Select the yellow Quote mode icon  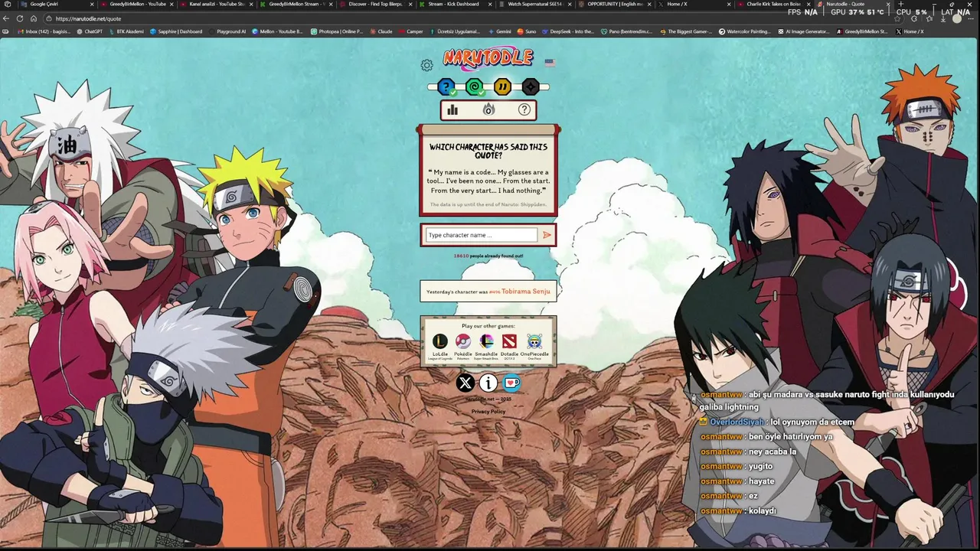point(502,87)
